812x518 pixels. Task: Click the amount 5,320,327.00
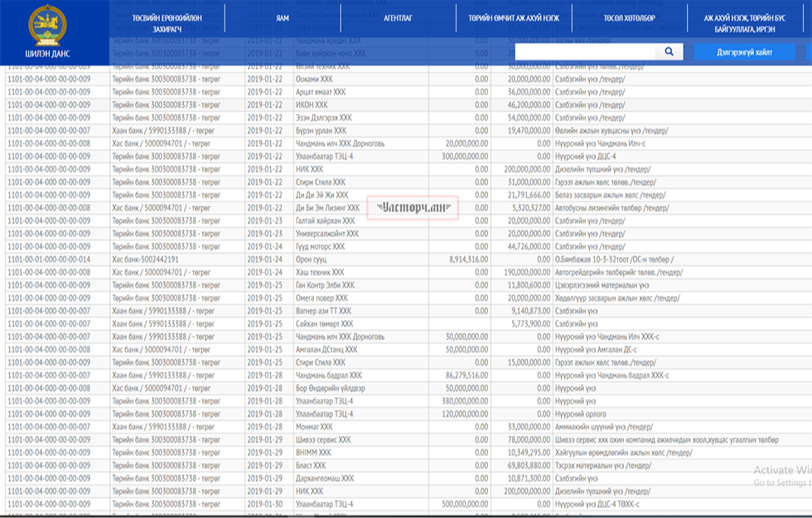(531, 208)
